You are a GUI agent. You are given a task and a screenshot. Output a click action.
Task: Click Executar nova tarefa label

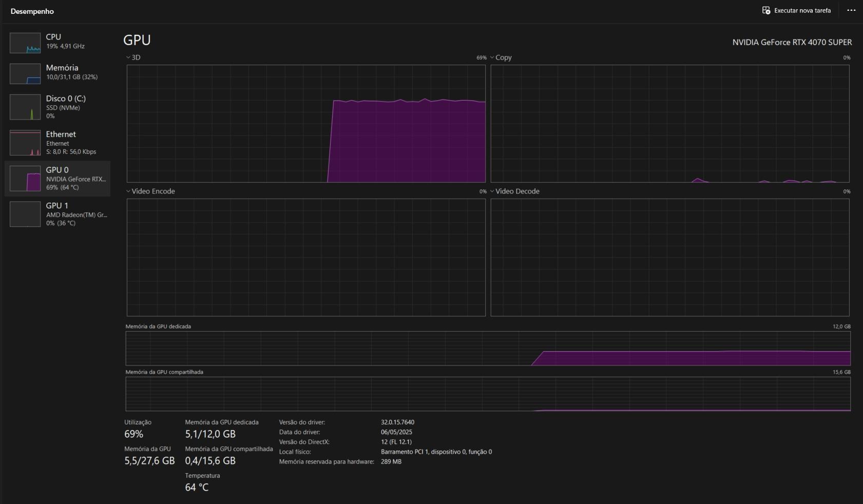pos(802,10)
